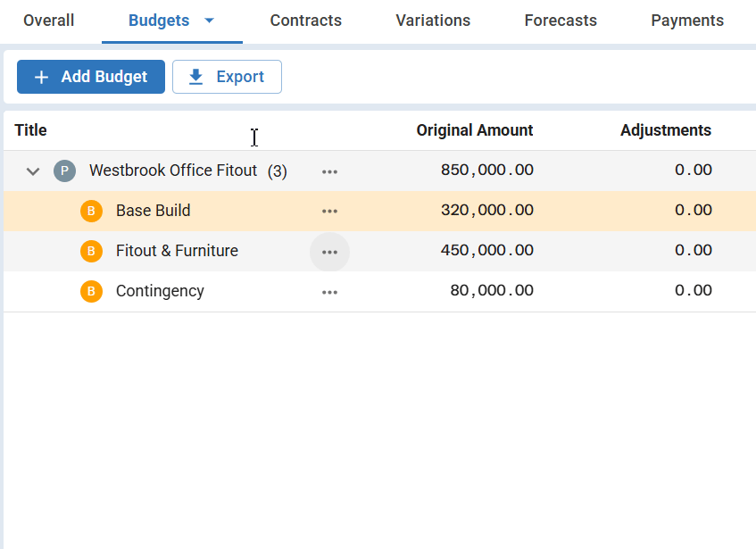The width and height of the screenshot is (756, 549).
Task: Open the Base Build row ellipsis menu
Action: (329, 212)
